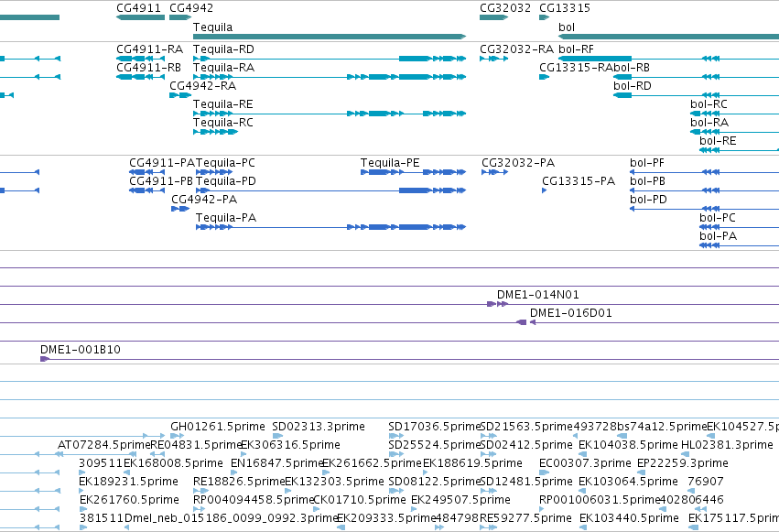779x532 pixels.
Task: Select transcript Tequila-RA
Action: coord(330,77)
